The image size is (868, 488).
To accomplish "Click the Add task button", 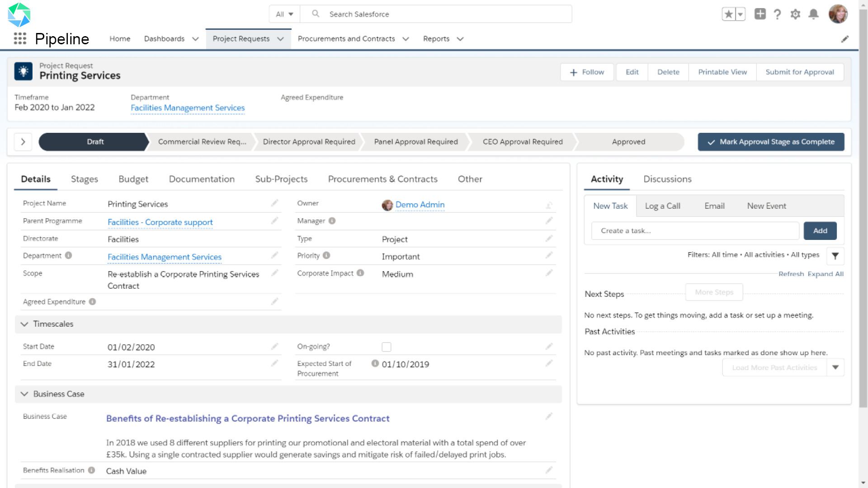I will [820, 231].
